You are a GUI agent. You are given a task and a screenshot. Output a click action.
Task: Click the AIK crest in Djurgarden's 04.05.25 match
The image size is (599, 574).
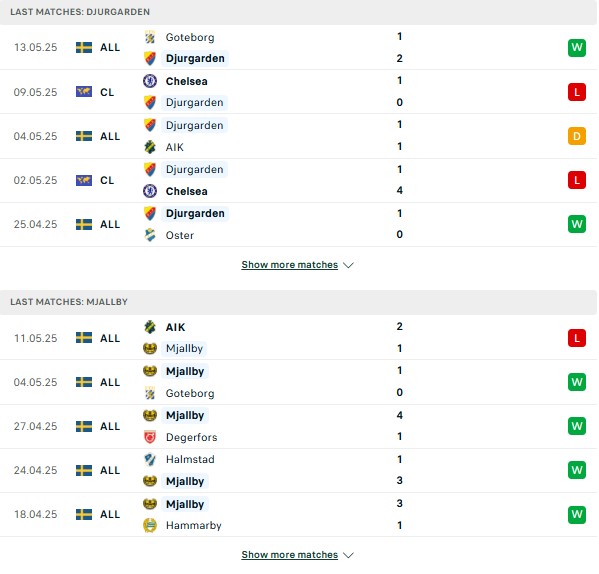pyautogui.click(x=150, y=147)
